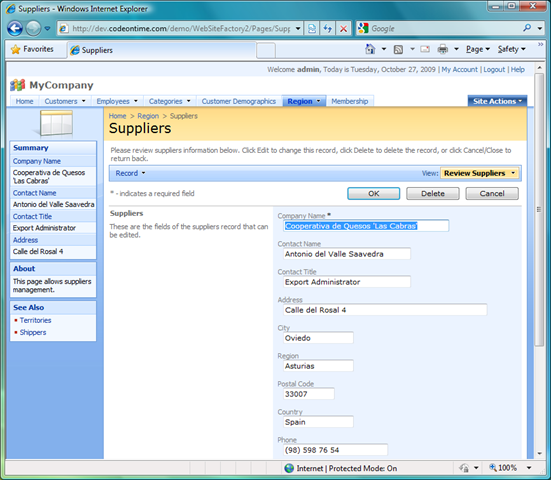Screen dimensions: 551x480
Task: Open the Safety menu in command bar
Action: (x=511, y=49)
